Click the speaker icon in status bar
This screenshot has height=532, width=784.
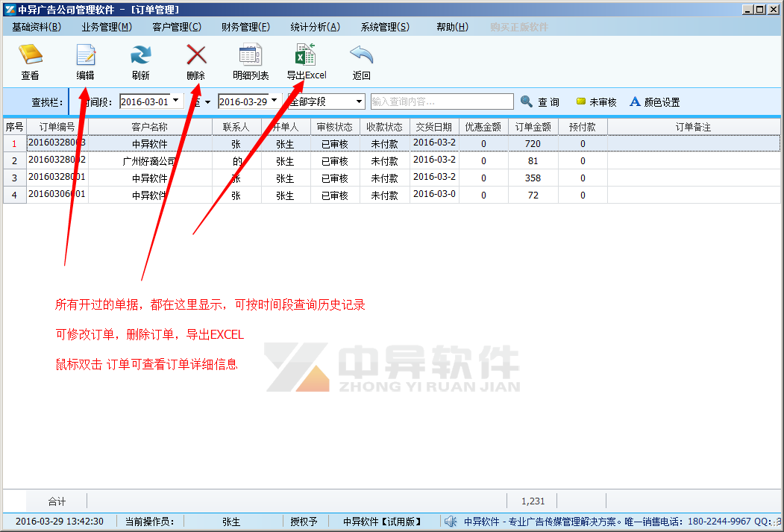pos(451,522)
